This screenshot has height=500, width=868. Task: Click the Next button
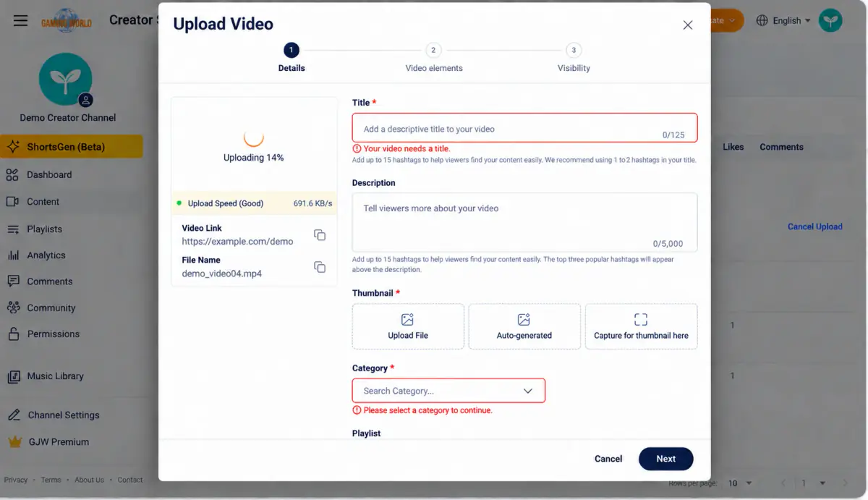point(666,459)
